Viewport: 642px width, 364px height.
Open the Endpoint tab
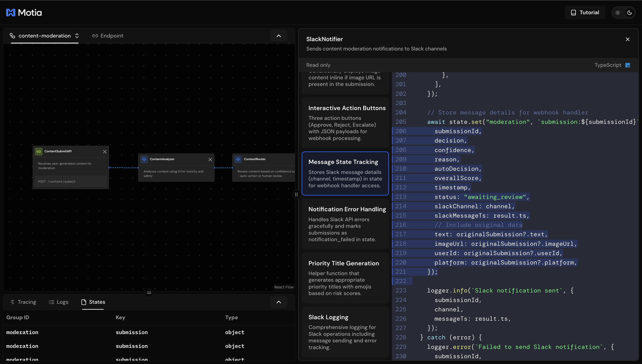(108, 36)
